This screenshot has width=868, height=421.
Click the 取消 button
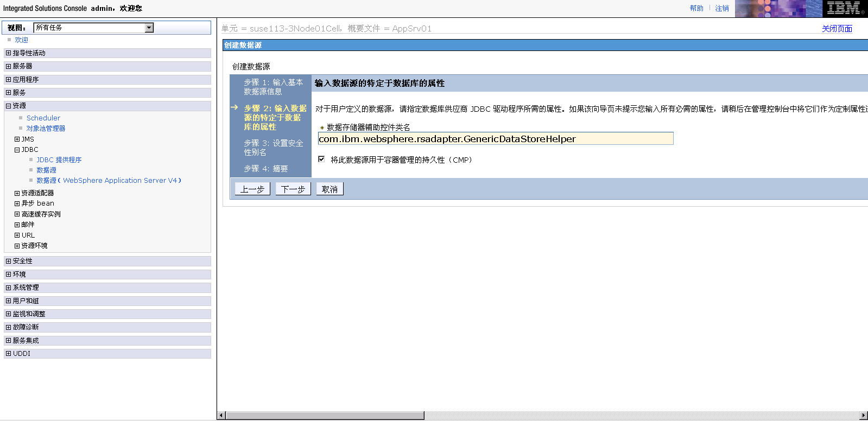tap(330, 189)
